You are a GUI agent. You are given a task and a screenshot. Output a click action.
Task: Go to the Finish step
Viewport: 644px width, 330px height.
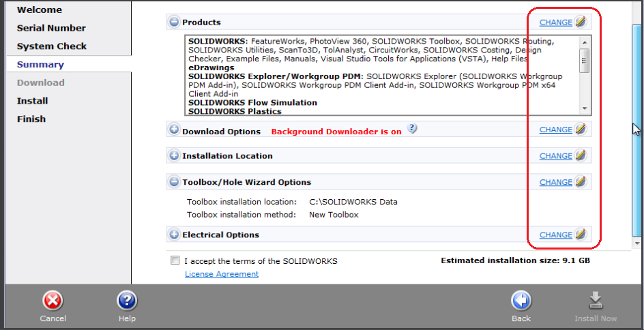[x=31, y=119]
